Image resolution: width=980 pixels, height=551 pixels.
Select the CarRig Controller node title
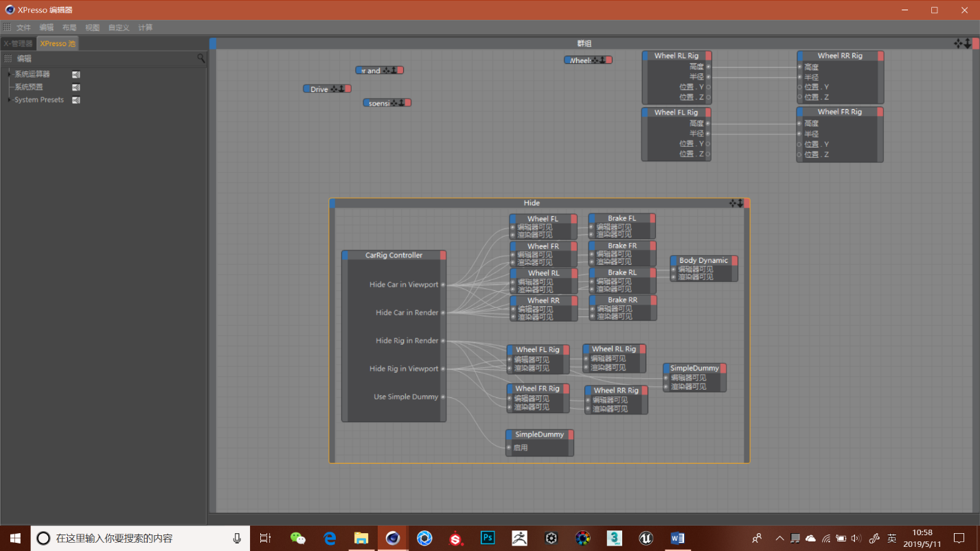pos(394,255)
